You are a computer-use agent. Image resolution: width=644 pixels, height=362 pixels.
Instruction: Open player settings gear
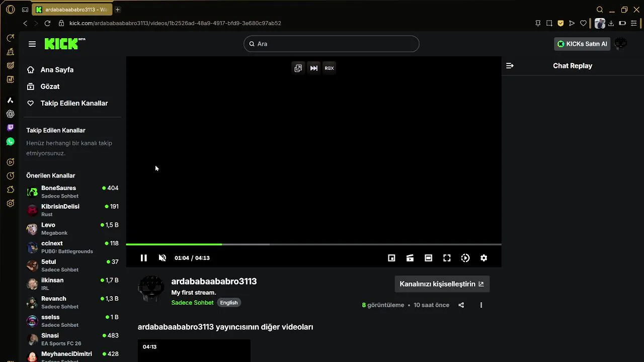[x=484, y=258]
